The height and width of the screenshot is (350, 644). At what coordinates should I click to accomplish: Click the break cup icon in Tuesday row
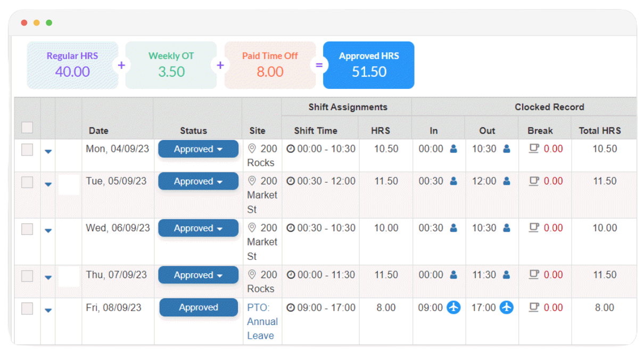pyautogui.click(x=534, y=181)
